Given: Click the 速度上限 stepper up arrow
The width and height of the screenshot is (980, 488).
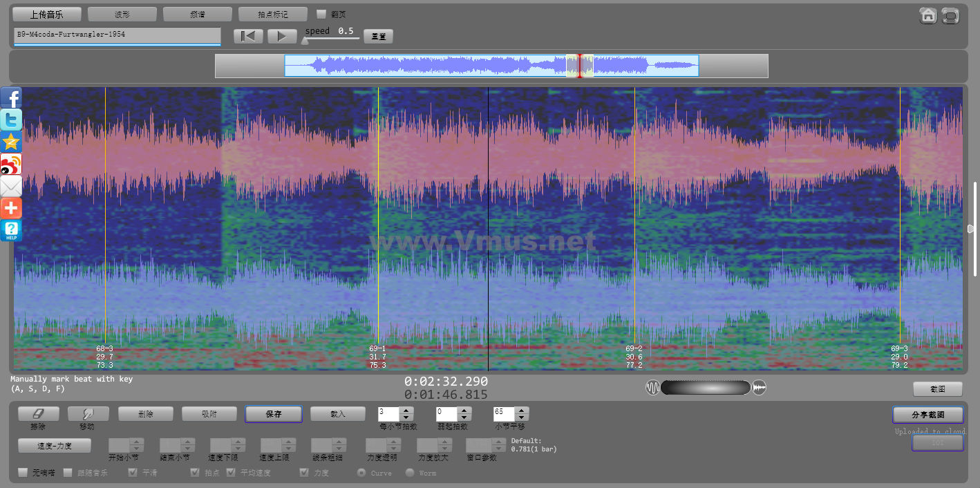Looking at the screenshot, I should [x=289, y=442].
